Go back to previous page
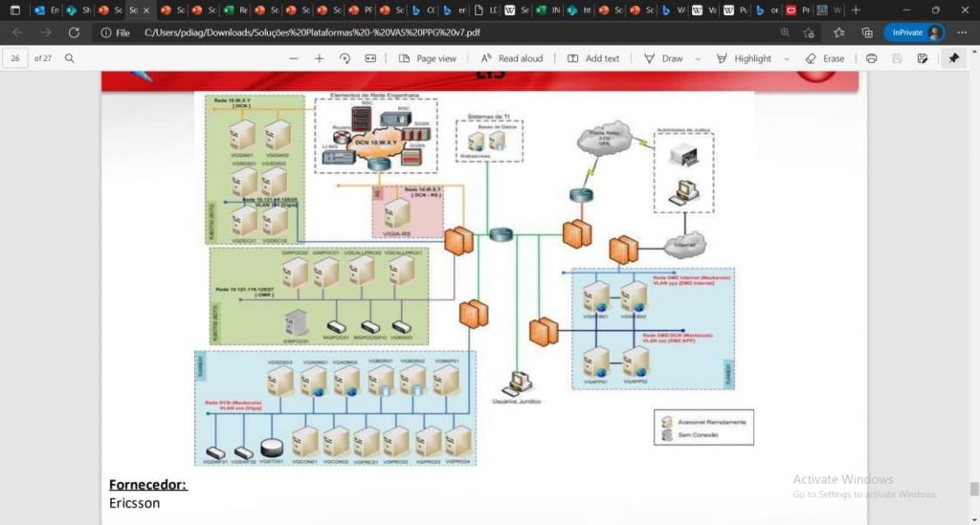Image resolution: width=980 pixels, height=525 pixels. pyautogui.click(x=17, y=33)
